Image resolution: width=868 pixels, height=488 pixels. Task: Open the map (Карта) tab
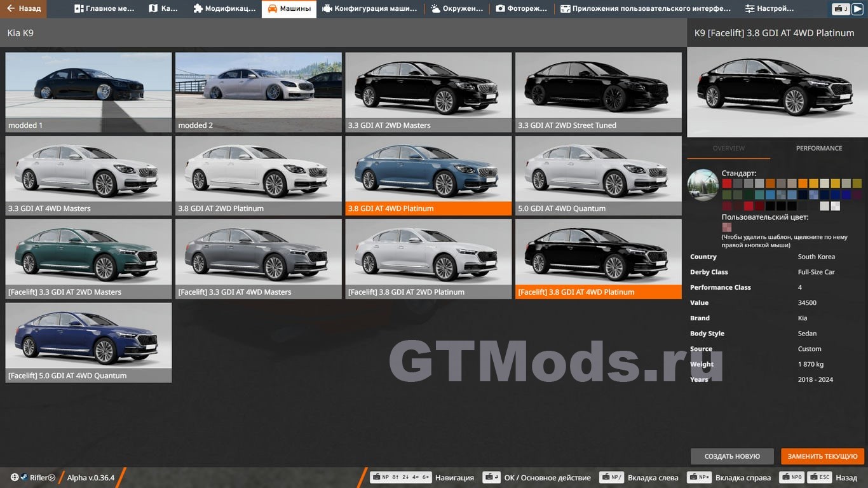click(163, 9)
